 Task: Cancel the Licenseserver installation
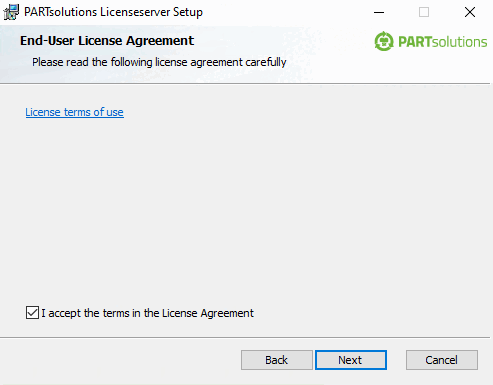[442, 360]
